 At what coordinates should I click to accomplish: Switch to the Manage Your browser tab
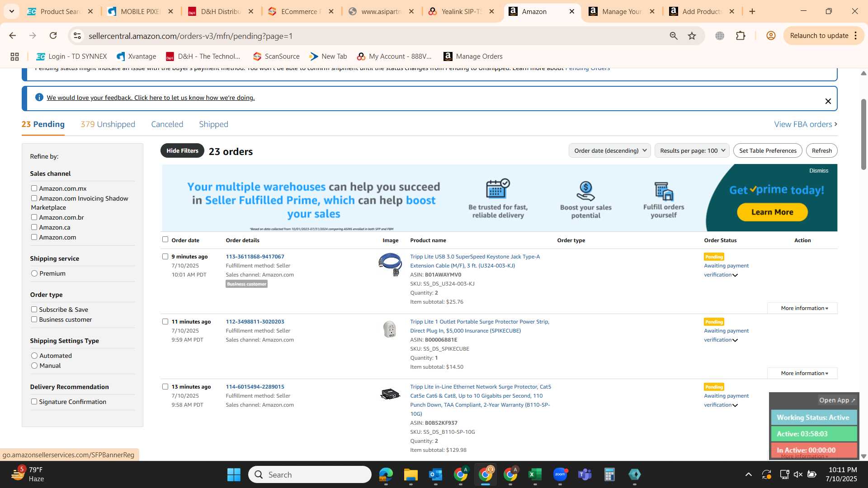coord(622,11)
